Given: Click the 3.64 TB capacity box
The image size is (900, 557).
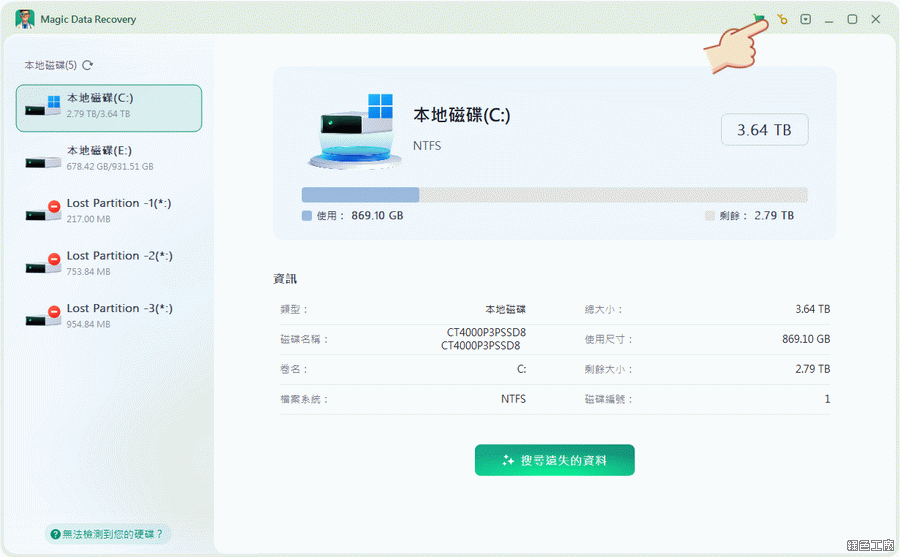Looking at the screenshot, I should pos(764,130).
